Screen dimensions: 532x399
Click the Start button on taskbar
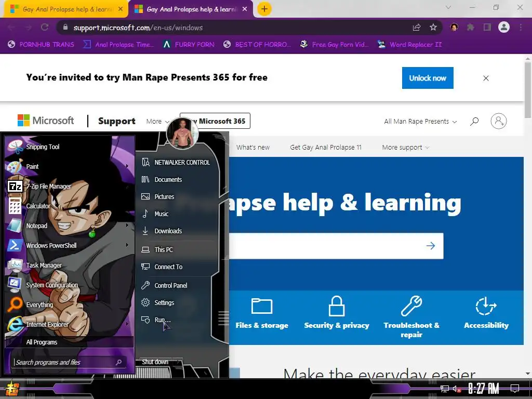12,389
